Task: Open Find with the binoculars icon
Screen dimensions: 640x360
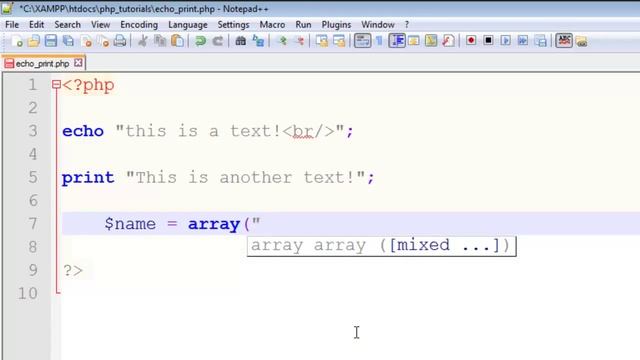Action: coord(240,41)
